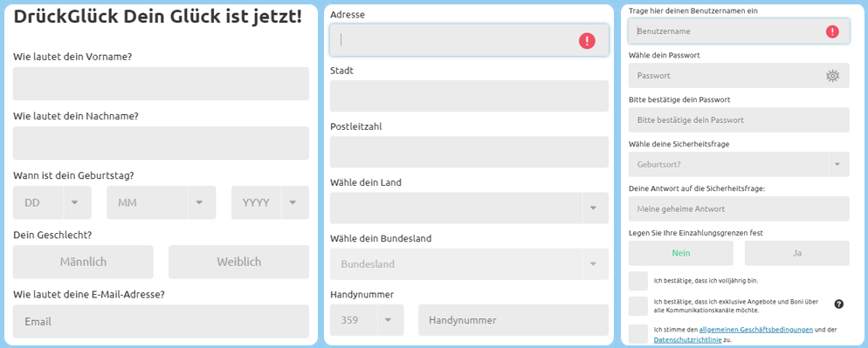This screenshot has height=348, width=868.
Task: Click into the Email input field
Action: pyautogui.click(x=161, y=321)
